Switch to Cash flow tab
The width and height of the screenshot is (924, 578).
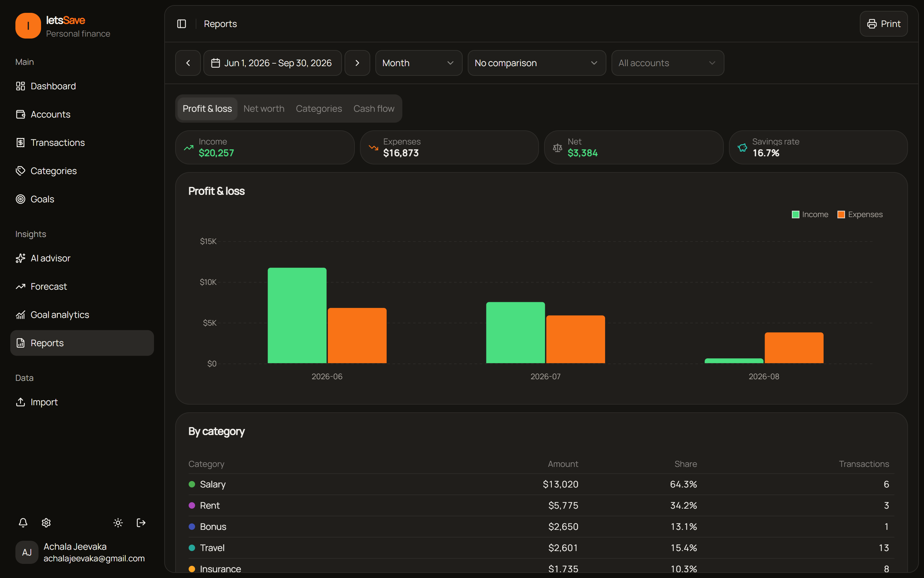point(374,109)
